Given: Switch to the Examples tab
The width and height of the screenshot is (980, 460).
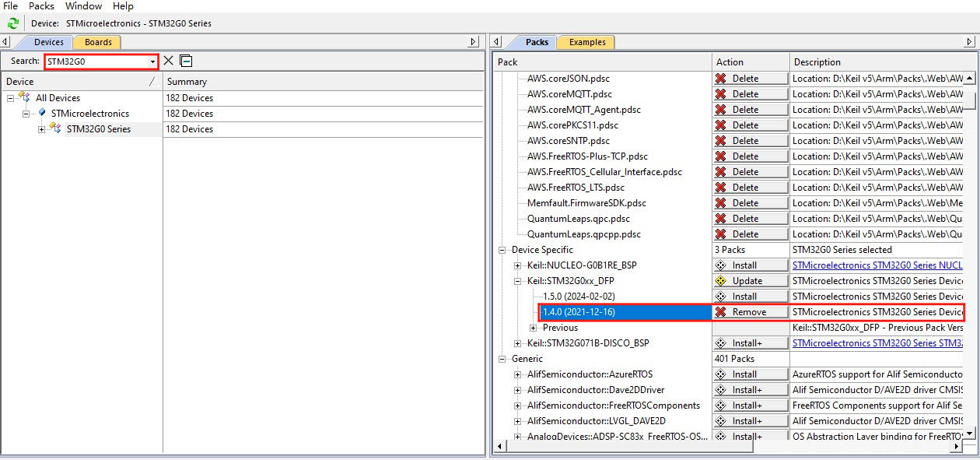Looking at the screenshot, I should click(586, 42).
